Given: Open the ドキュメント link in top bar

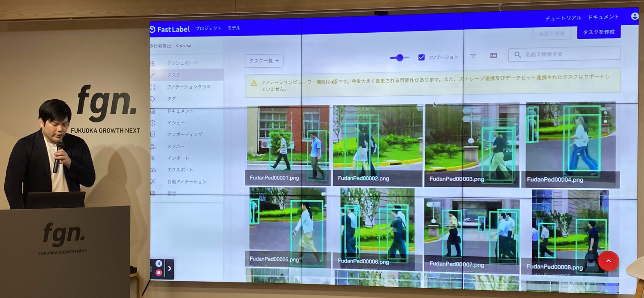Looking at the screenshot, I should (x=603, y=17).
